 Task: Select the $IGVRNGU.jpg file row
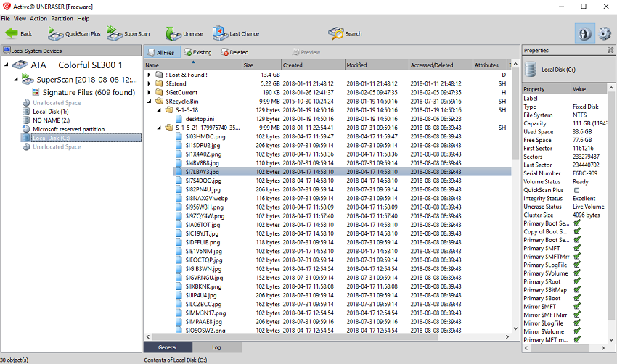click(x=343, y=278)
